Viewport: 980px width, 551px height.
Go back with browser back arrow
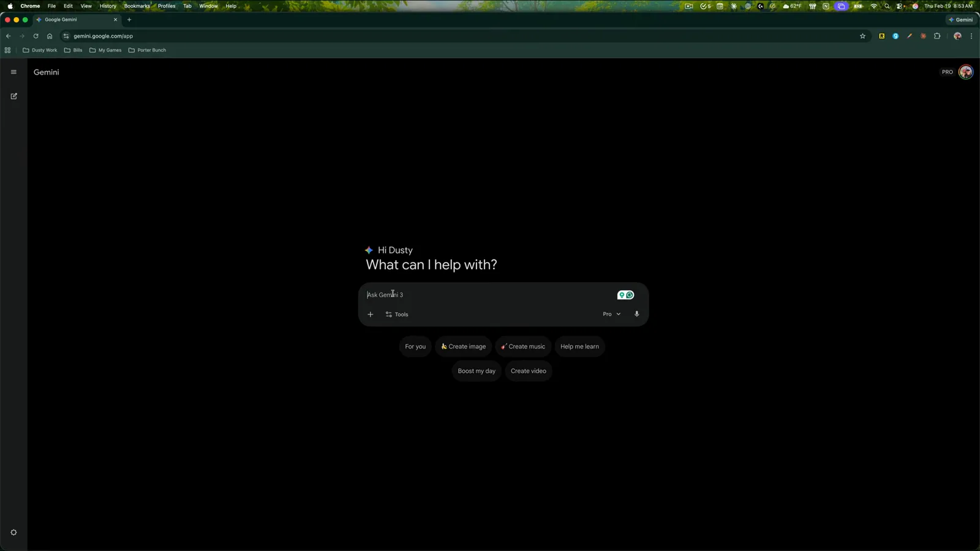(x=9, y=36)
